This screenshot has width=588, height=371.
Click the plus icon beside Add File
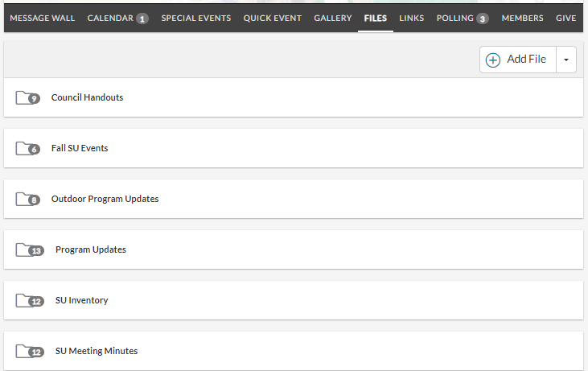pyautogui.click(x=493, y=60)
